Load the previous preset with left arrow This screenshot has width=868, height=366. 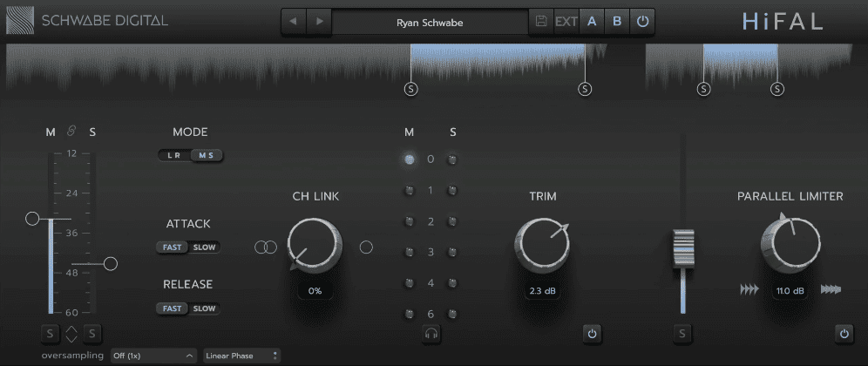294,22
